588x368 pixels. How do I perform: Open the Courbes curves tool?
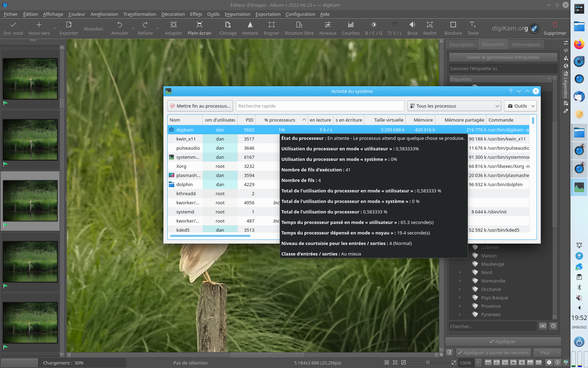click(x=351, y=28)
